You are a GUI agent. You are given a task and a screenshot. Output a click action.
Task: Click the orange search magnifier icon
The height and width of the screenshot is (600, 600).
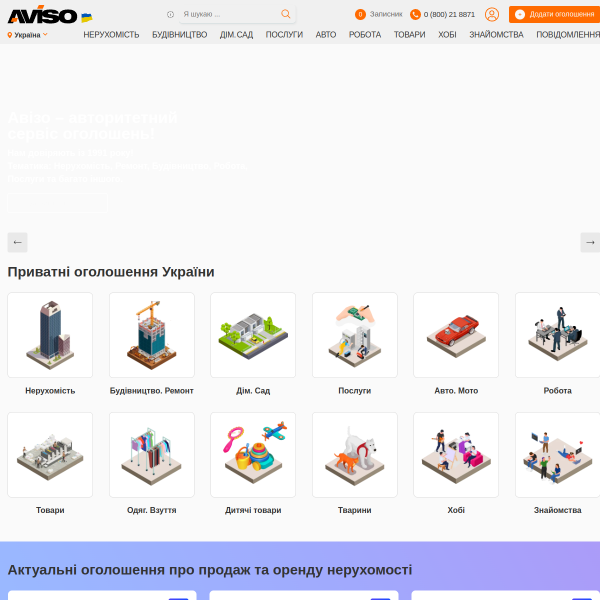[285, 14]
